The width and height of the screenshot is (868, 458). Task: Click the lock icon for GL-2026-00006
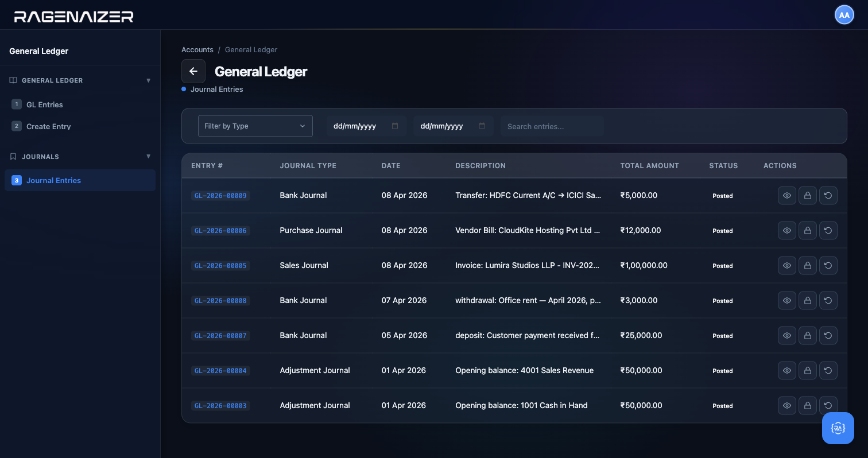[x=808, y=231]
